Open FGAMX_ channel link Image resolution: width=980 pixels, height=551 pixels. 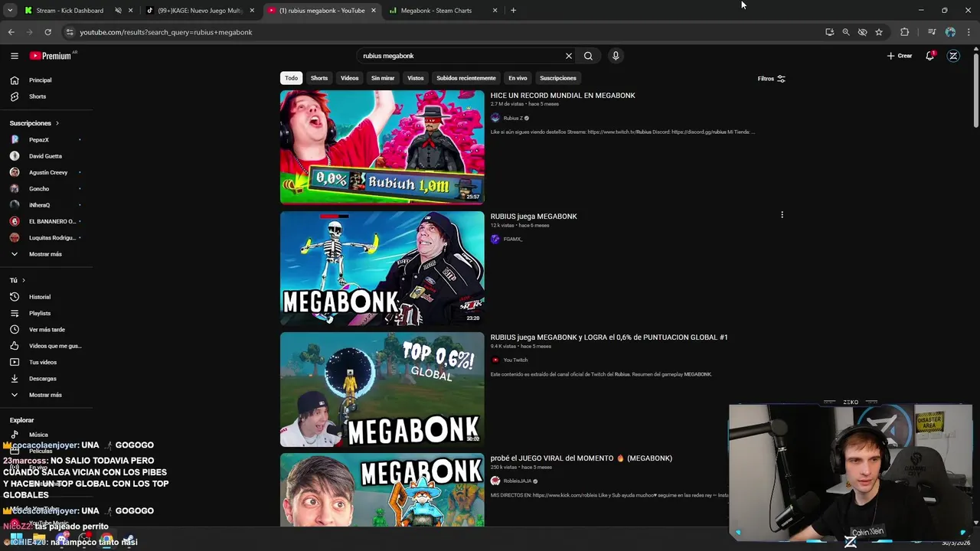513,239
